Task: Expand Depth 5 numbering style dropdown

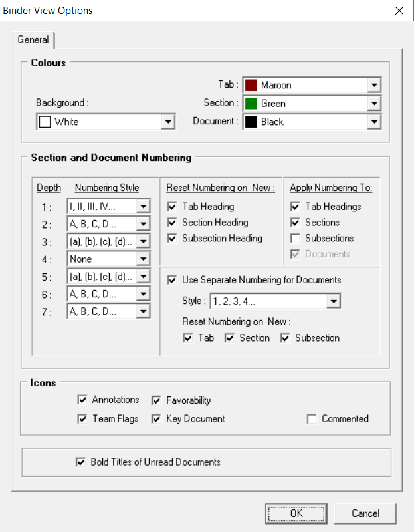Action: click(x=144, y=277)
